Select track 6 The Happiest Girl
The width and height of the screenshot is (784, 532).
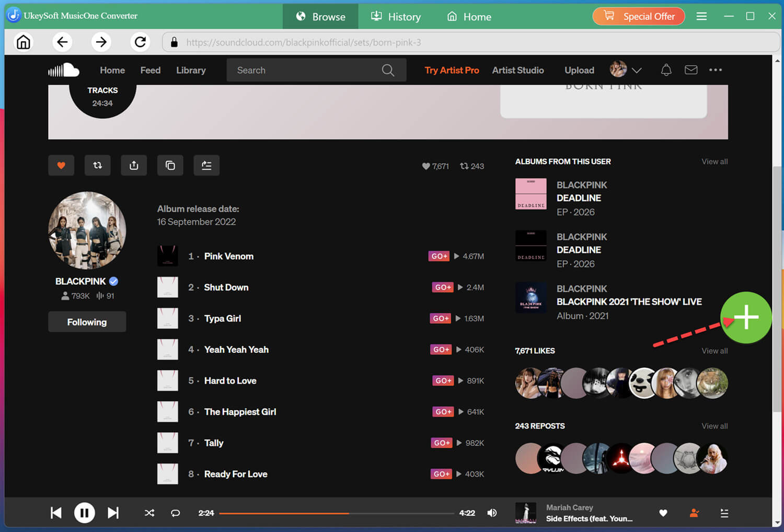(x=240, y=412)
